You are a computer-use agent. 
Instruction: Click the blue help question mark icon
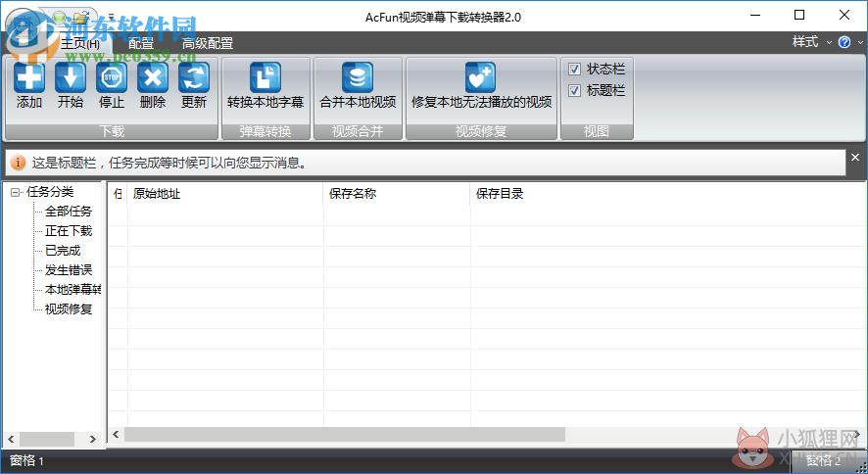(x=844, y=42)
